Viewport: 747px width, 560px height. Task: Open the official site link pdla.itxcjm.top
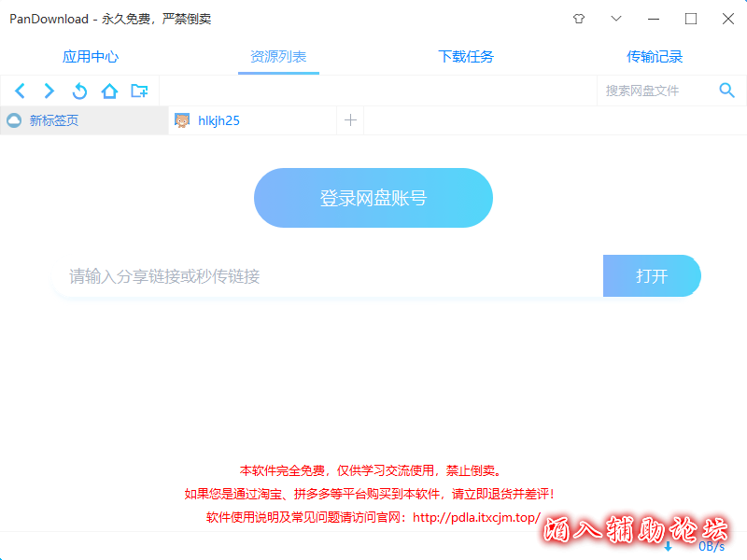tap(476, 517)
